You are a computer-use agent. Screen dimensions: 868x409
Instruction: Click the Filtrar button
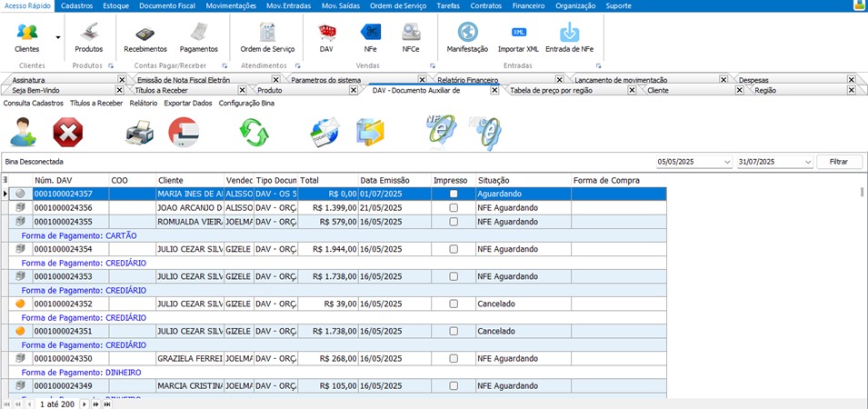click(839, 162)
